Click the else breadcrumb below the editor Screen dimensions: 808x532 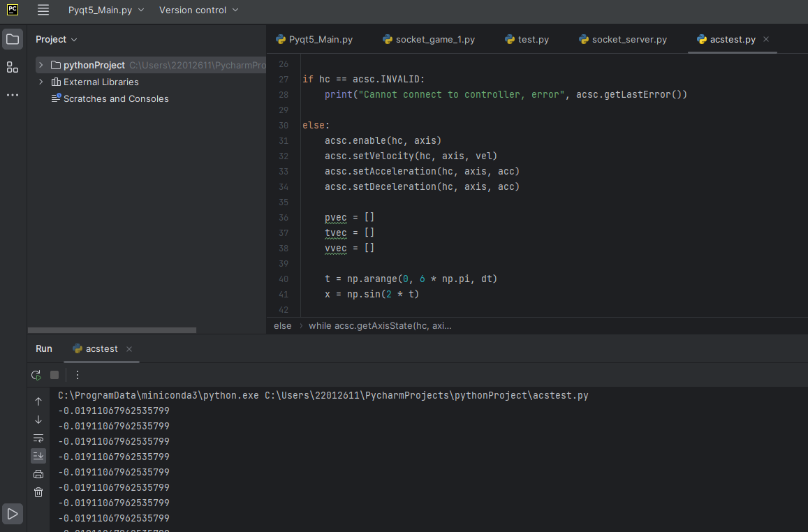point(282,325)
